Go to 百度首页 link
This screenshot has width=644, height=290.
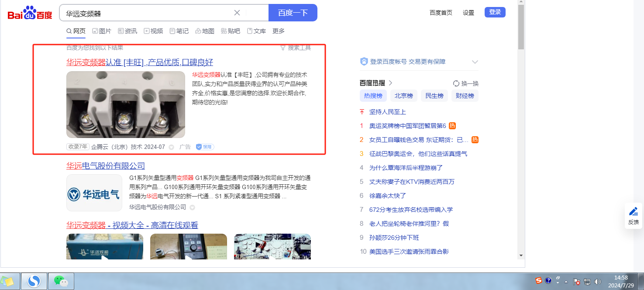[441, 13]
